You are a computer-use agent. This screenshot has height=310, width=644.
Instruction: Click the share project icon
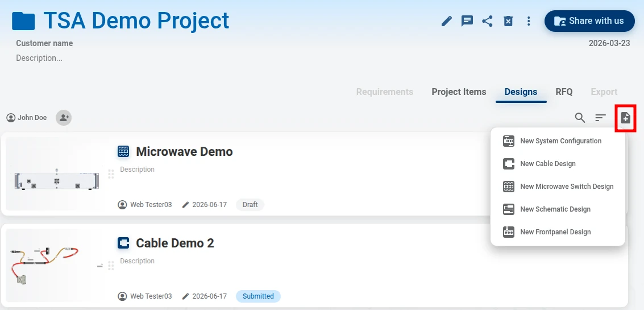pyautogui.click(x=487, y=21)
